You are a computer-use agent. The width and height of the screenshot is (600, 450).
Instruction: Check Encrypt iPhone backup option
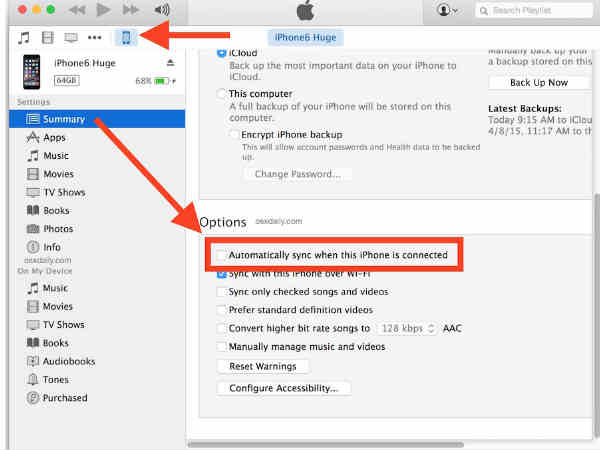click(x=234, y=134)
